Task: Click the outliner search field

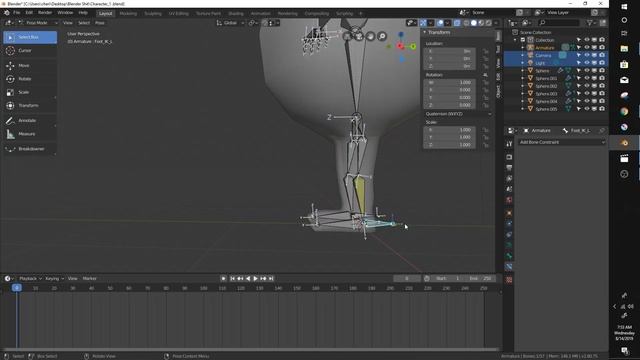Action: pyautogui.click(x=558, y=23)
